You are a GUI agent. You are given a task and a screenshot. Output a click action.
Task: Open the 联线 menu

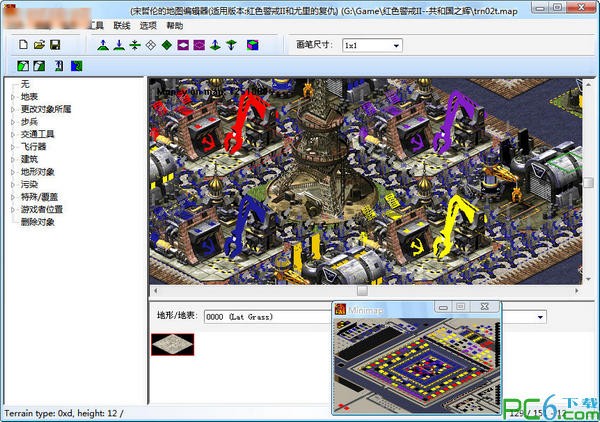tap(122, 25)
